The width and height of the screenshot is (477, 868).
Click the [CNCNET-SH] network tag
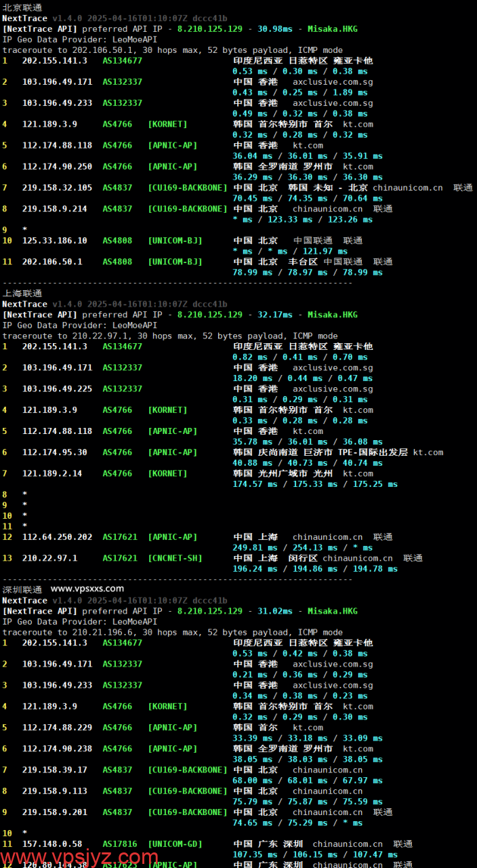[x=175, y=558]
